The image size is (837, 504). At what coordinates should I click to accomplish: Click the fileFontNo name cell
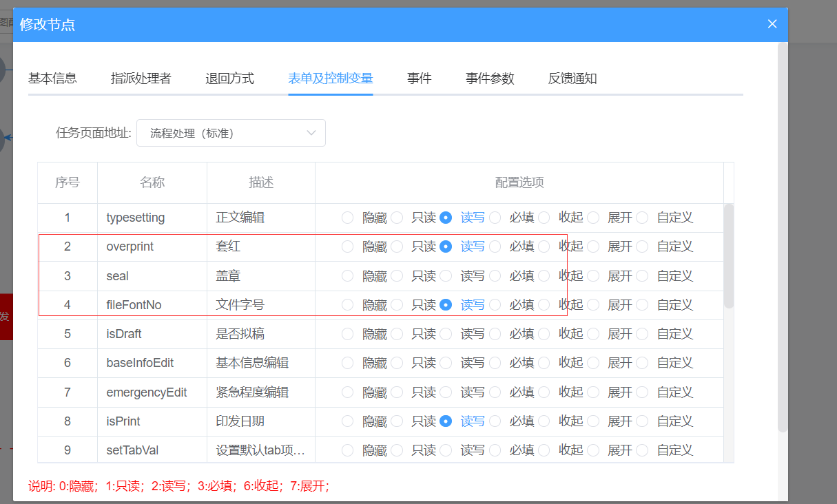(152, 304)
